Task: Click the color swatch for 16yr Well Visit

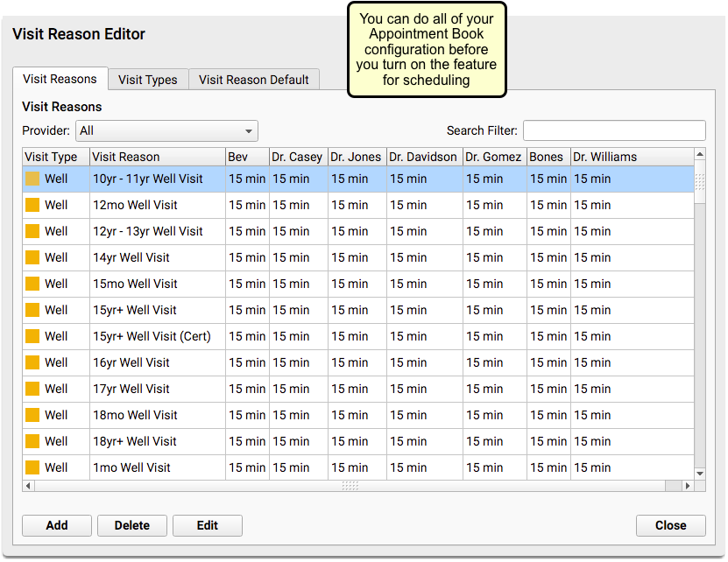Action: click(32, 362)
